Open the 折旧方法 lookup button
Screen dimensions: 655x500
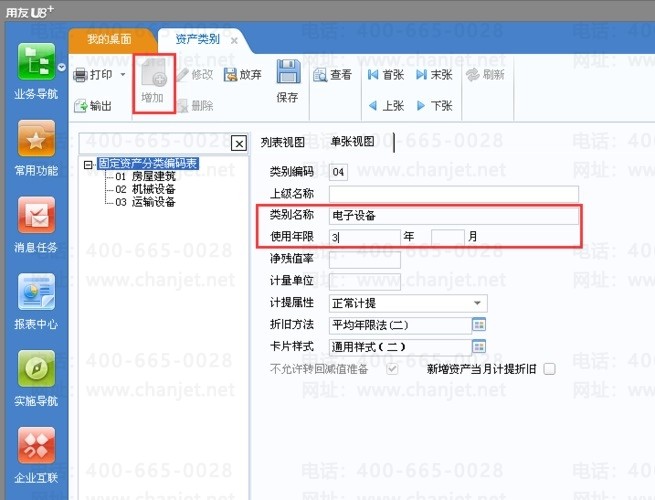(479, 325)
